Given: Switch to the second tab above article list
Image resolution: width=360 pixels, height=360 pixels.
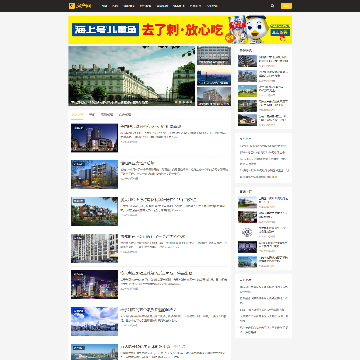Looking at the screenshot, I should click(x=92, y=114).
